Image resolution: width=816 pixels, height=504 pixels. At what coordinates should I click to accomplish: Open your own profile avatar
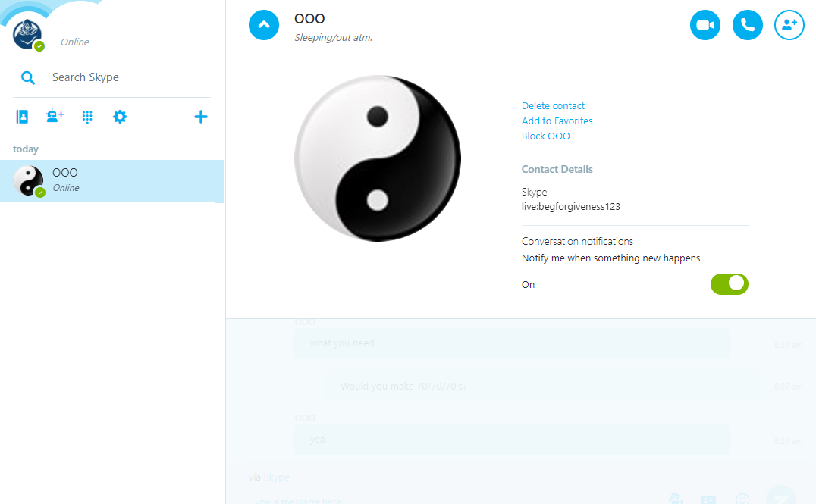click(27, 34)
